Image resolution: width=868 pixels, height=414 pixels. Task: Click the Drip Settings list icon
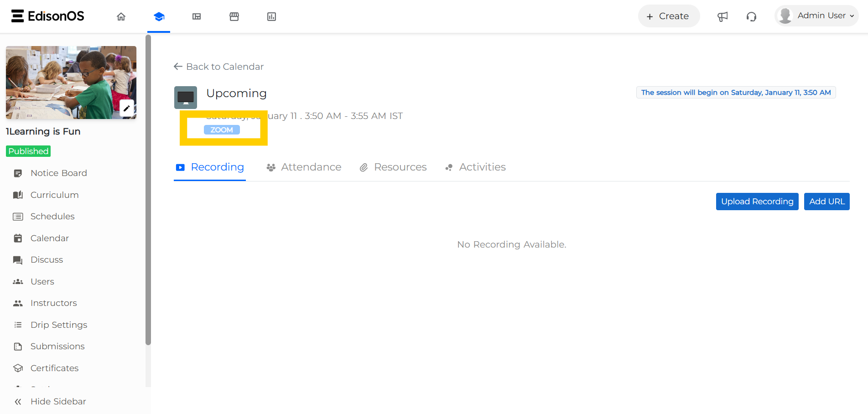[18, 325]
